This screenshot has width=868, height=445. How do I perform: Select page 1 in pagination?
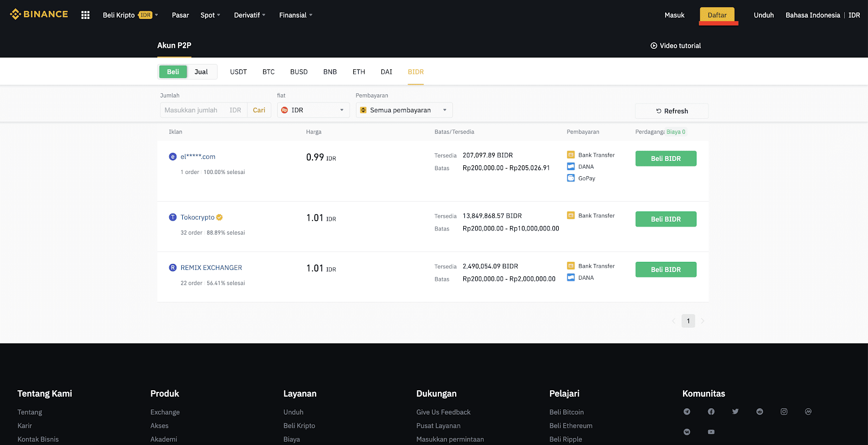pos(688,321)
